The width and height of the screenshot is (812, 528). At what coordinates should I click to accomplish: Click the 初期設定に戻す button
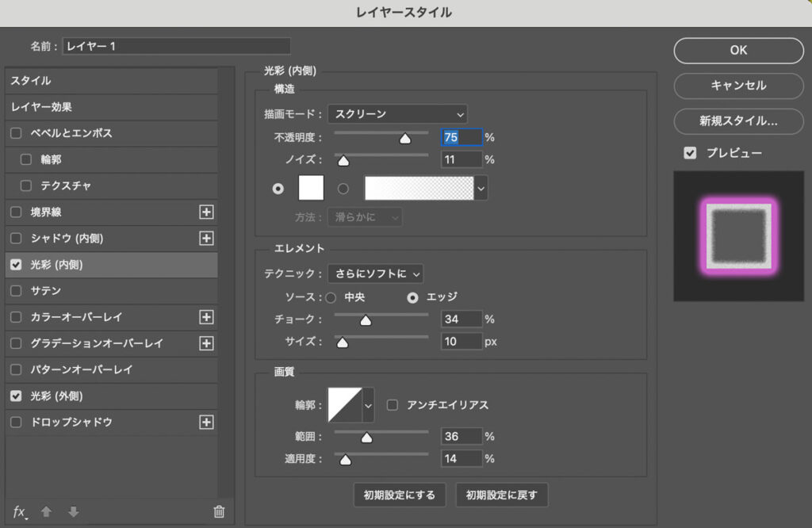[502, 495]
